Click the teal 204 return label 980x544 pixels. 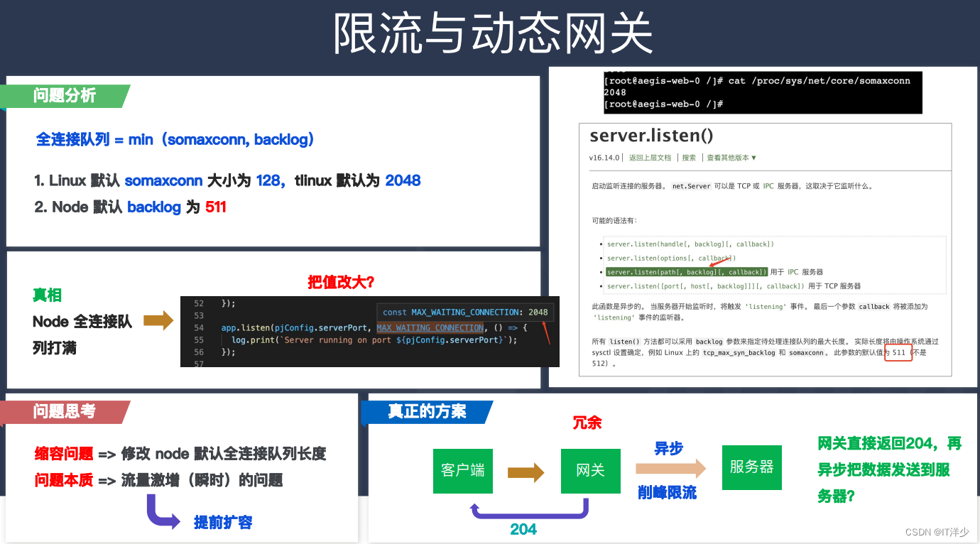pos(523,530)
